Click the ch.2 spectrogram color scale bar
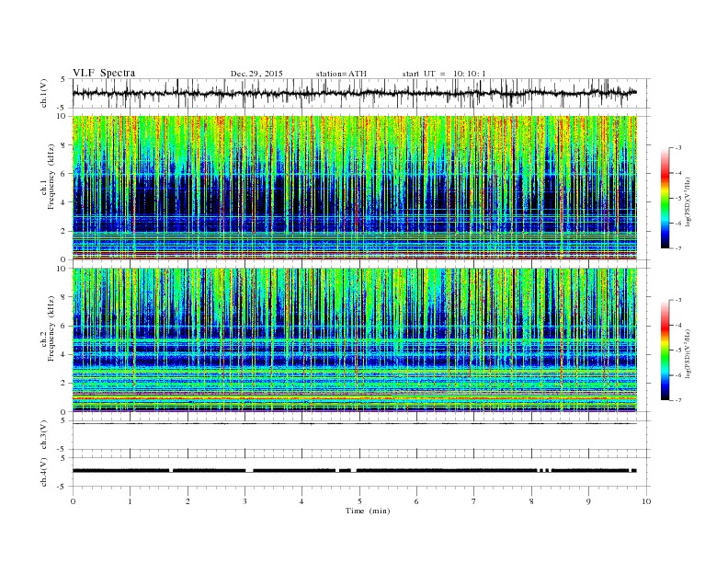Viewport: 728px width, 563px height. pyautogui.click(x=665, y=350)
